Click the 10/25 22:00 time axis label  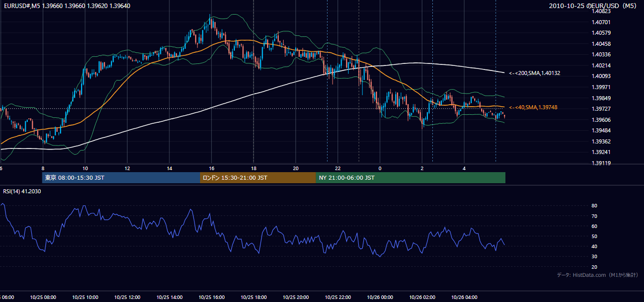pyautogui.click(x=338, y=297)
